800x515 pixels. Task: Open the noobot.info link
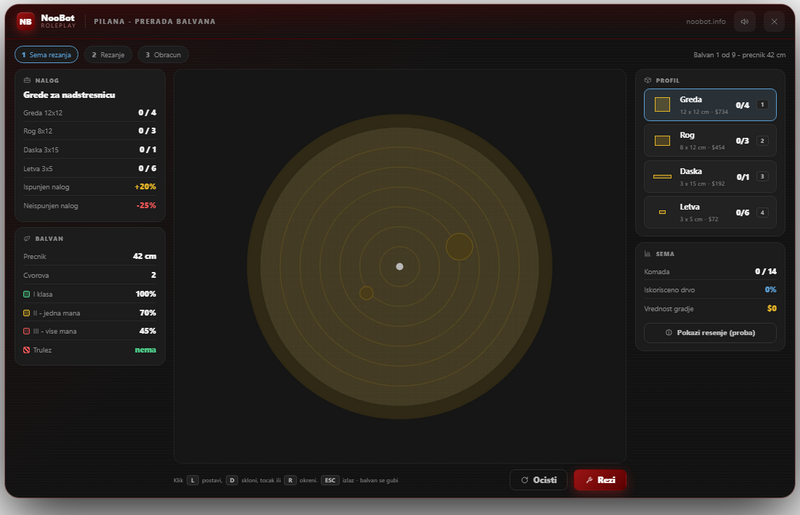[x=706, y=21]
